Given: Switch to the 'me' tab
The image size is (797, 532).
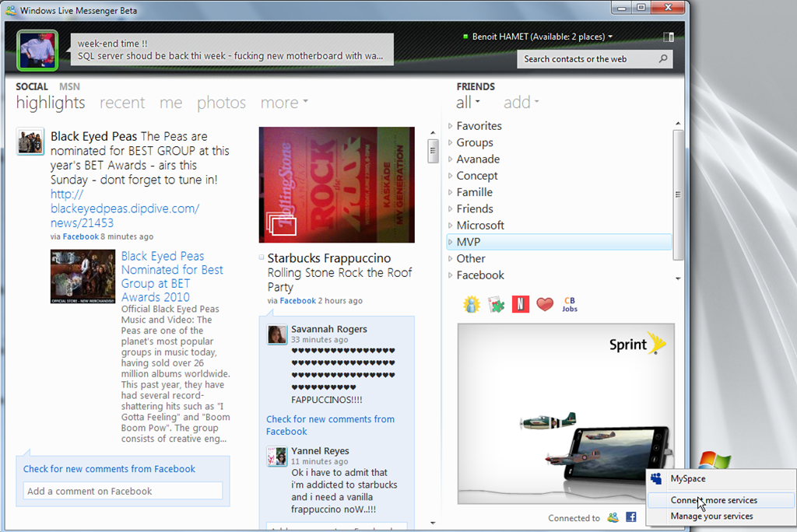Looking at the screenshot, I should pyautogui.click(x=170, y=103).
